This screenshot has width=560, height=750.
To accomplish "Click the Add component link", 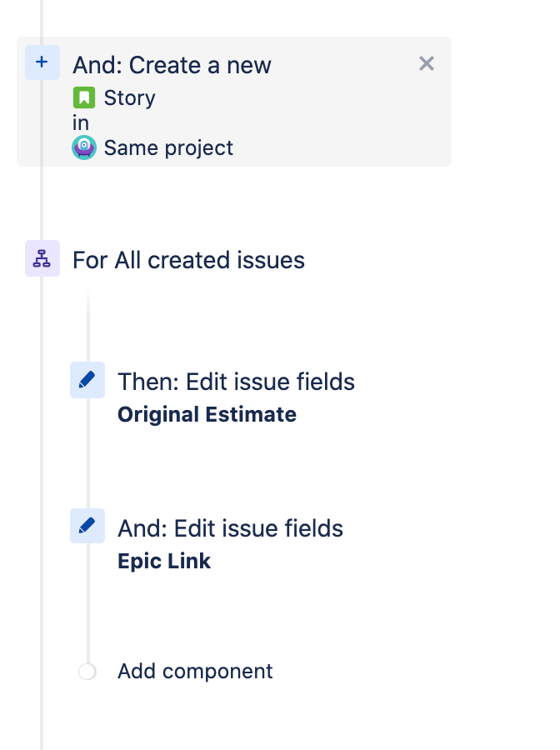I will pos(195,671).
